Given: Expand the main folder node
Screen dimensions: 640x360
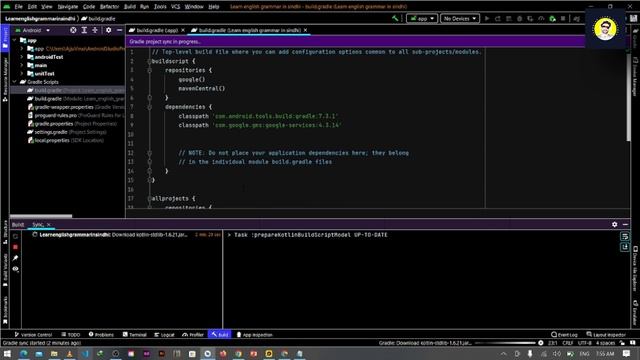Looking at the screenshot, I should pos(22,65).
